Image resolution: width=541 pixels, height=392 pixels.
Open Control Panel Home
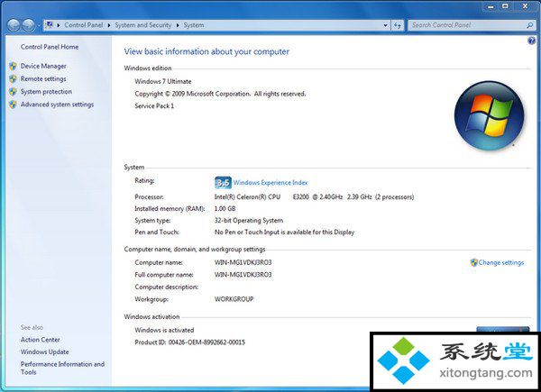pyautogui.click(x=50, y=47)
